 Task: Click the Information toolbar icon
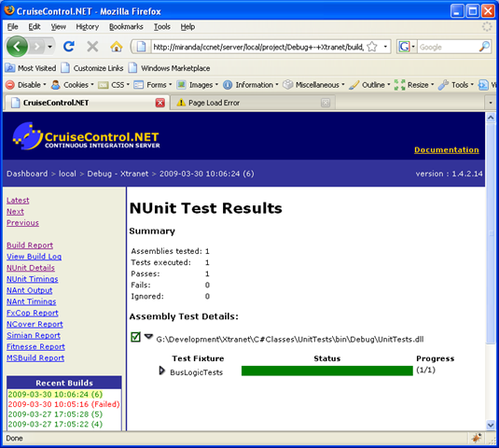[x=228, y=85]
